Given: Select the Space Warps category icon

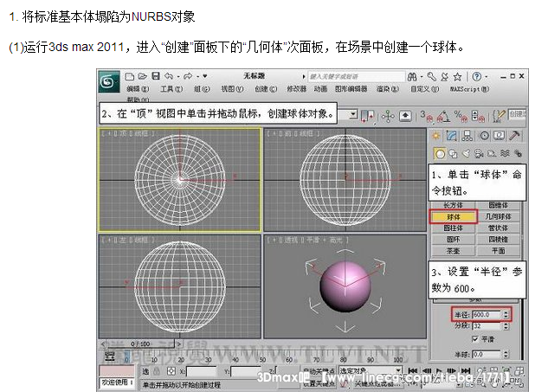Looking at the screenshot, I should [505, 154].
